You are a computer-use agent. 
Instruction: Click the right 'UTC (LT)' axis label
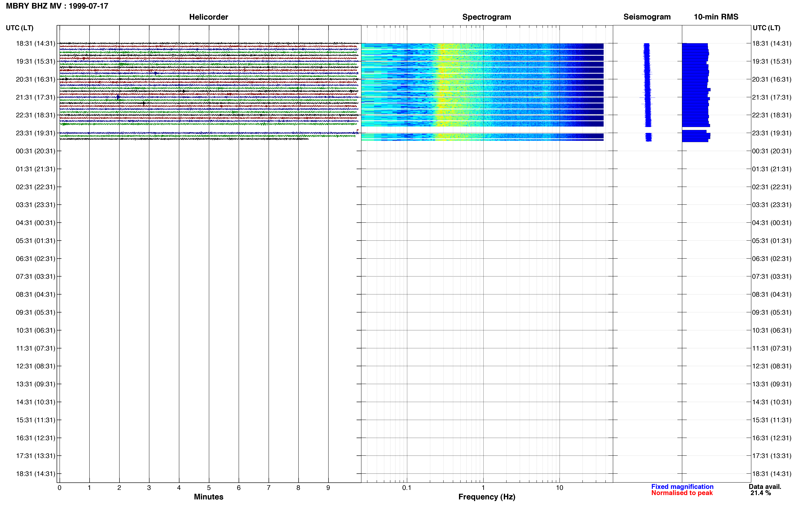tap(766, 28)
